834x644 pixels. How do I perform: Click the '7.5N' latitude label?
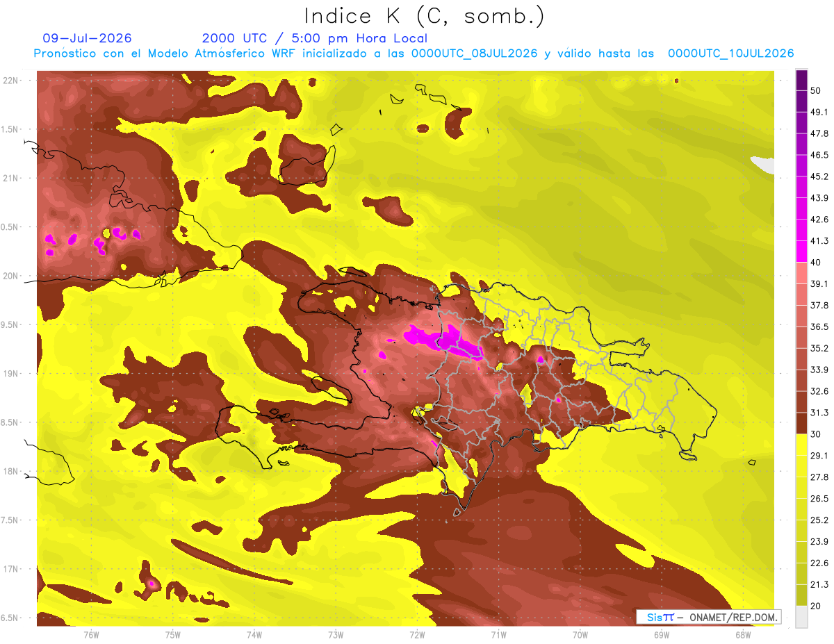(x=10, y=520)
